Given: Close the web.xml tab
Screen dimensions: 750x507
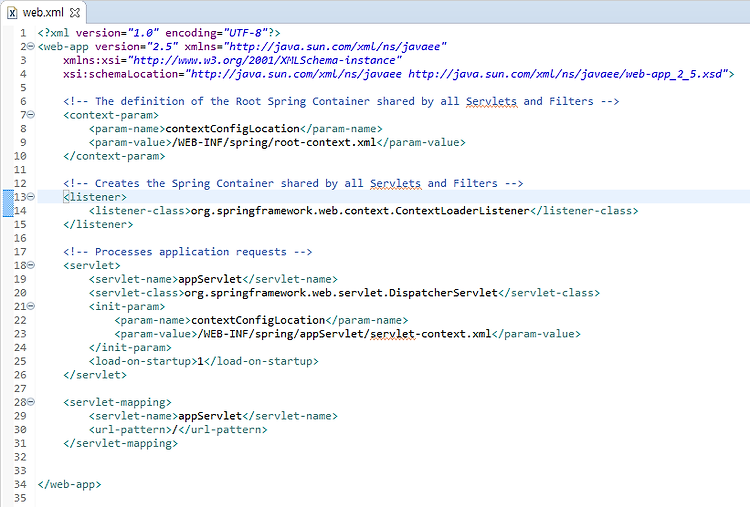Looking at the screenshot, I should 75,12.
